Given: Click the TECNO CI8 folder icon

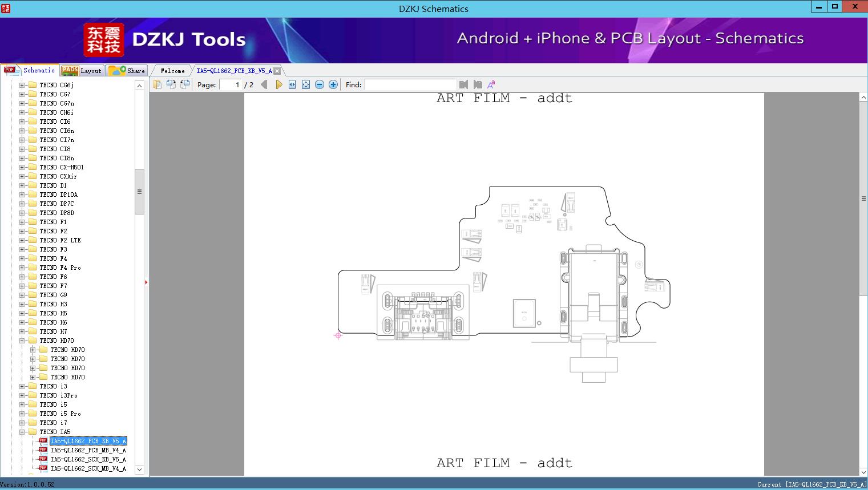Looking at the screenshot, I should tap(33, 149).
